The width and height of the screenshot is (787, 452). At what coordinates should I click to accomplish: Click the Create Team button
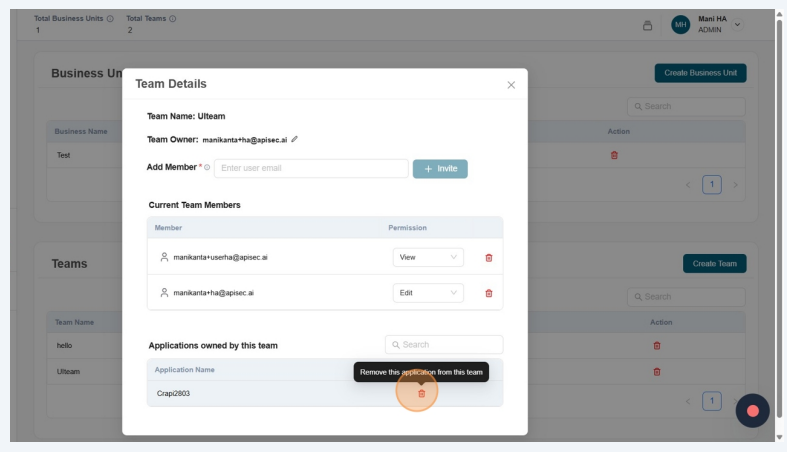pos(714,264)
